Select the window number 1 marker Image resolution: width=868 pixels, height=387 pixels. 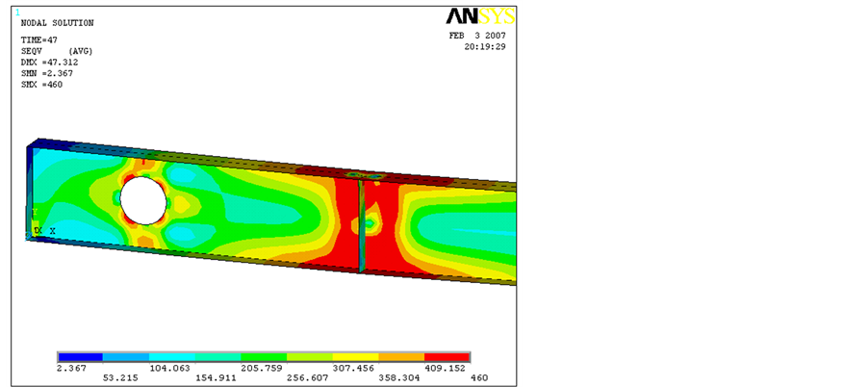point(18,12)
